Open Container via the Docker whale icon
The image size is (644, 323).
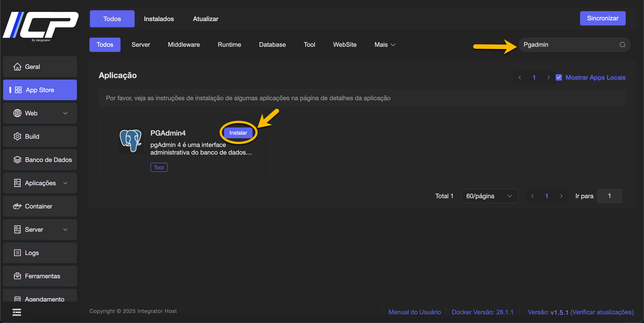[17, 206]
